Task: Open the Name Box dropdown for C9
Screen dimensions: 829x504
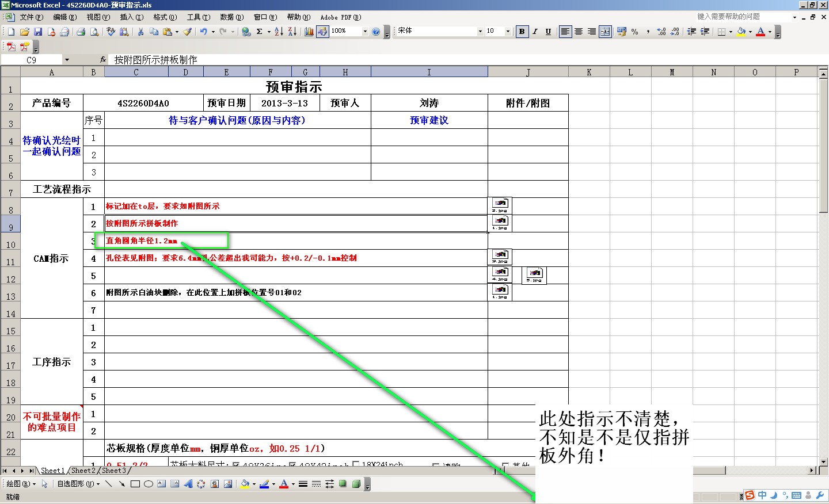Action: point(67,60)
